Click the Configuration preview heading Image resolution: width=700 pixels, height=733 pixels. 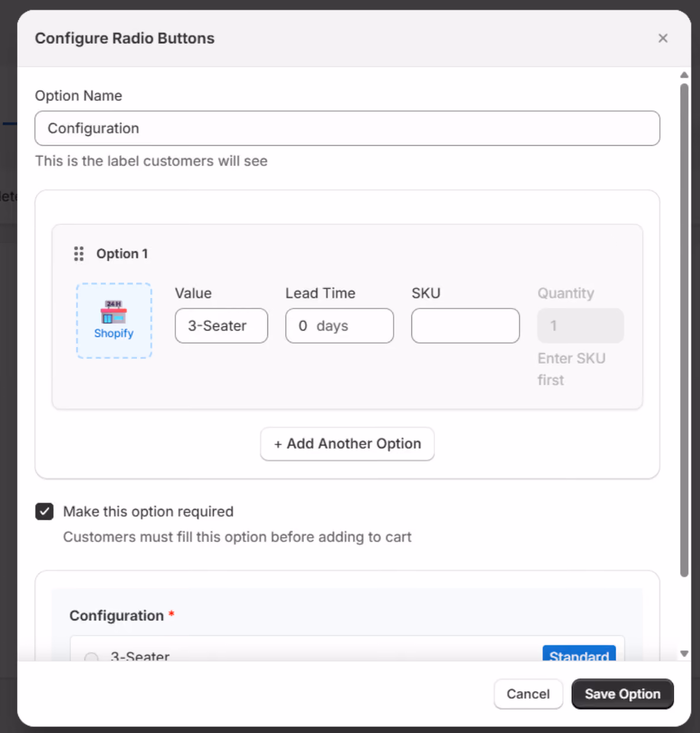coord(117,616)
